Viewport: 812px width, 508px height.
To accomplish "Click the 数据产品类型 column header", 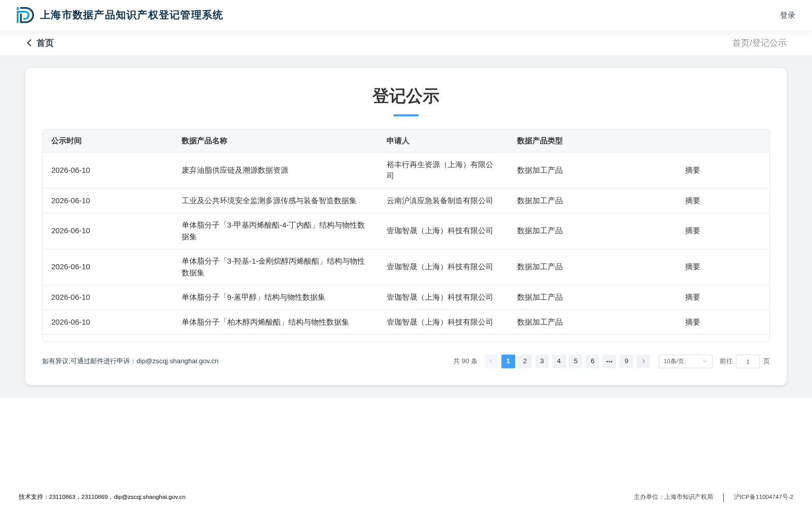I will [x=540, y=141].
